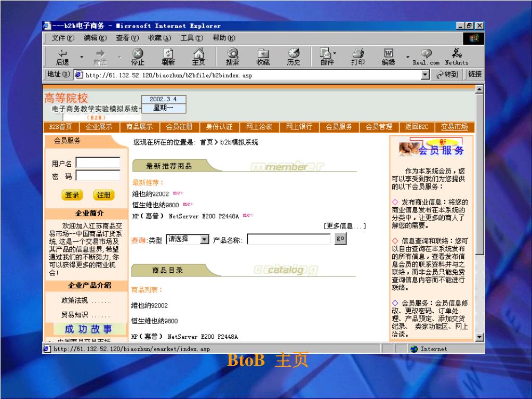Open the Search (搜索) toolbar icon
The image size is (532, 399).
click(x=233, y=57)
